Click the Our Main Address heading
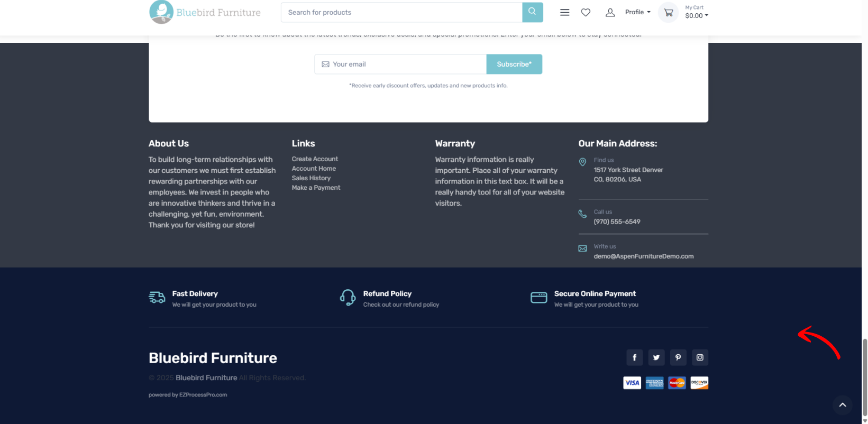The width and height of the screenshot is (868, 424). click(618, 143)
